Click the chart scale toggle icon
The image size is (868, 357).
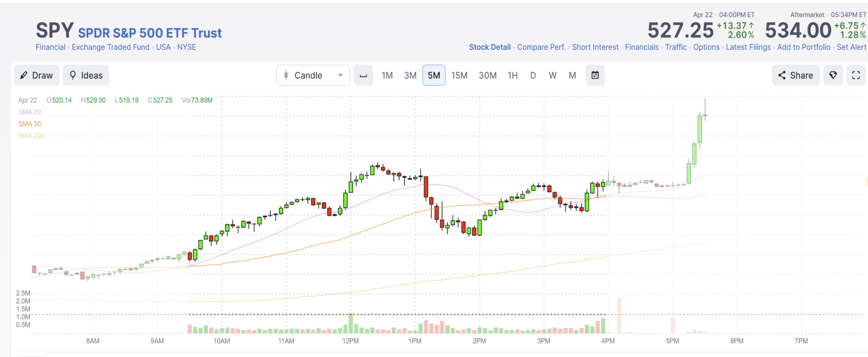(363, 75)
